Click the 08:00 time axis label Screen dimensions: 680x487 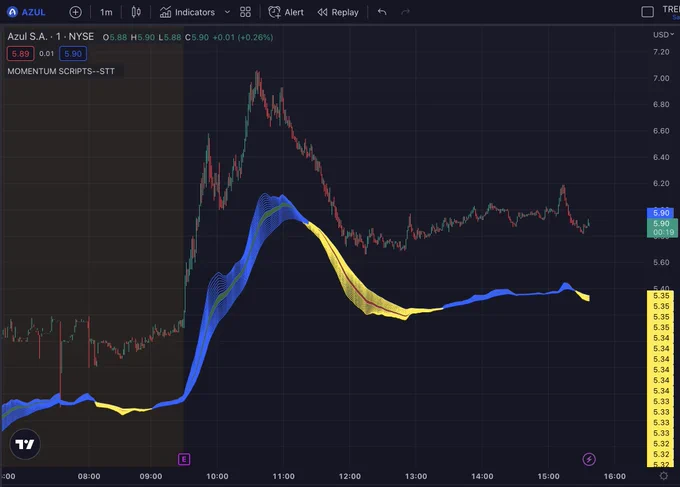click(x=89, y=476)
